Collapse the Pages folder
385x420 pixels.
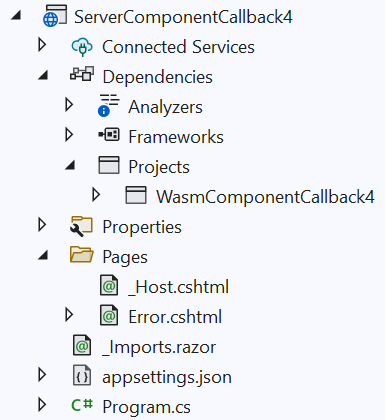[x=43, y=255]
